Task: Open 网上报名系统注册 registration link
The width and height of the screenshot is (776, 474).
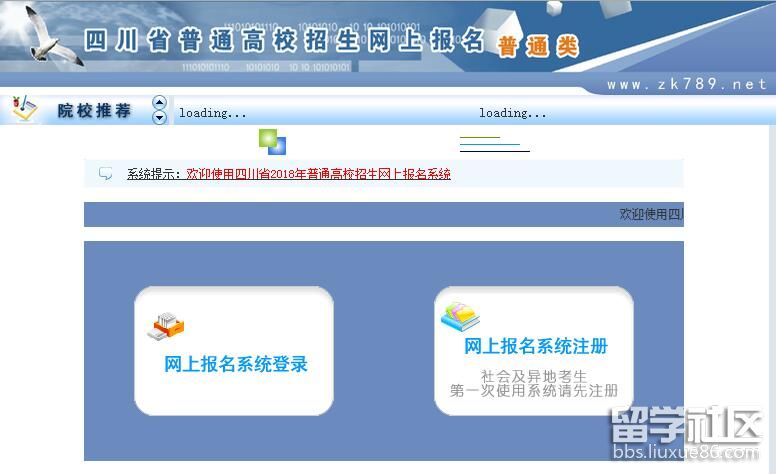Action: [x=535, y=346]
